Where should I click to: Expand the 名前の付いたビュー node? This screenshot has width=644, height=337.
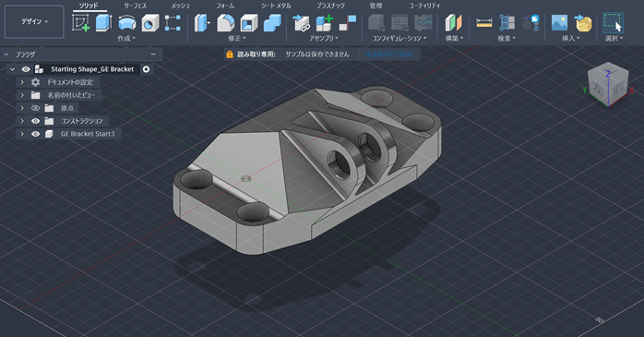tap(22, 95)
